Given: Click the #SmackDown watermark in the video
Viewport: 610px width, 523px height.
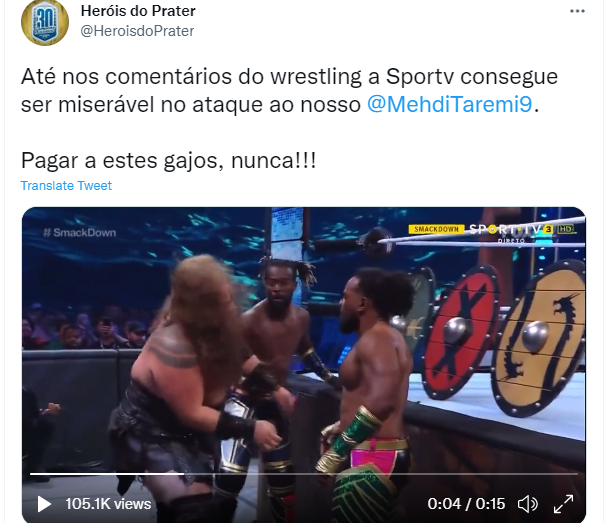Looking at the screenshot, I should point(80,233).
